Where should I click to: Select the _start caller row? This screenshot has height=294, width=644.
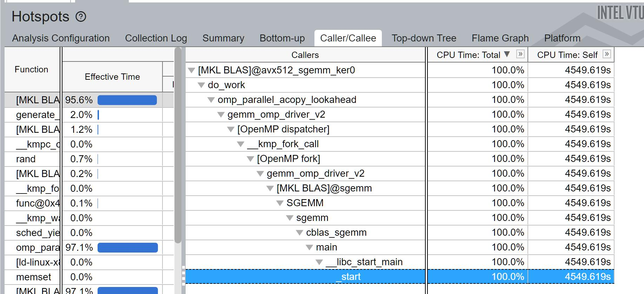coord(305,277)
